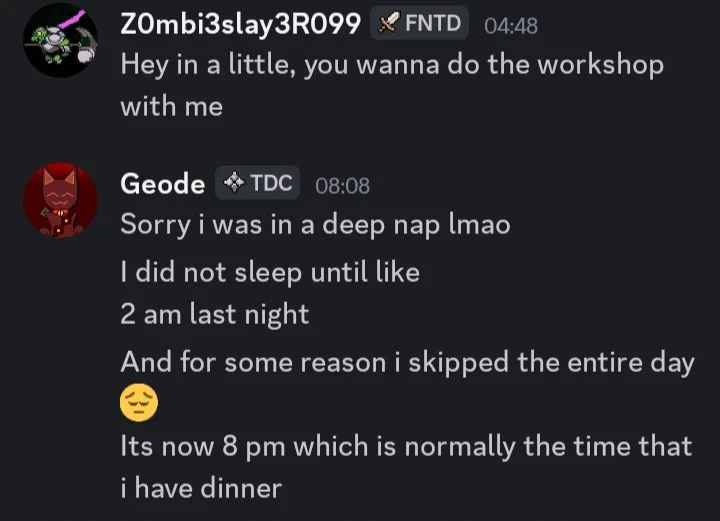720x521 pixels.
Task: Click the 'I did not sleep until like' message
Action: click(x=269, y=271)
